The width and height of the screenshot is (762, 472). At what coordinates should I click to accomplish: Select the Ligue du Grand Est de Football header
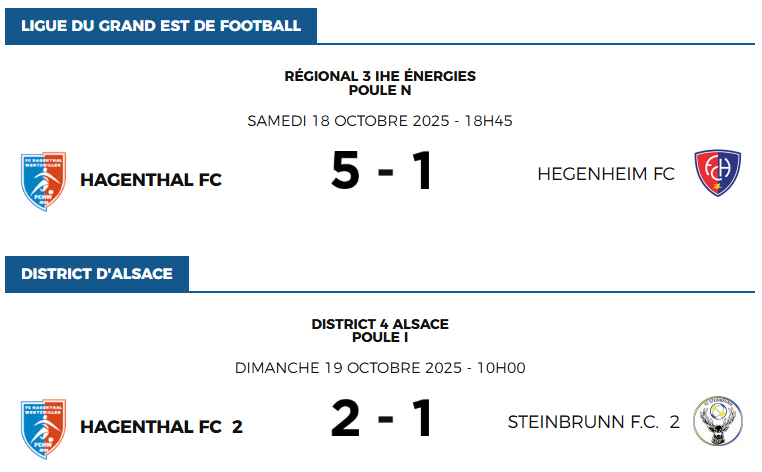pos(161,26)
